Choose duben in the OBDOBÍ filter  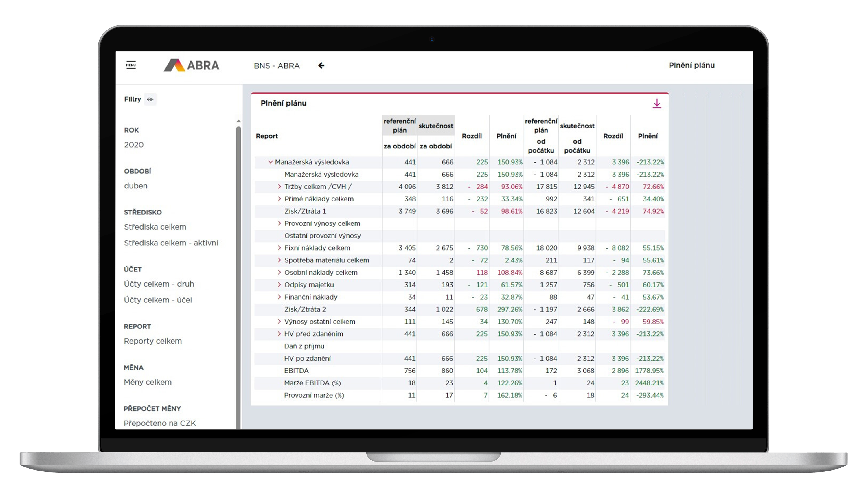(135, 186)
